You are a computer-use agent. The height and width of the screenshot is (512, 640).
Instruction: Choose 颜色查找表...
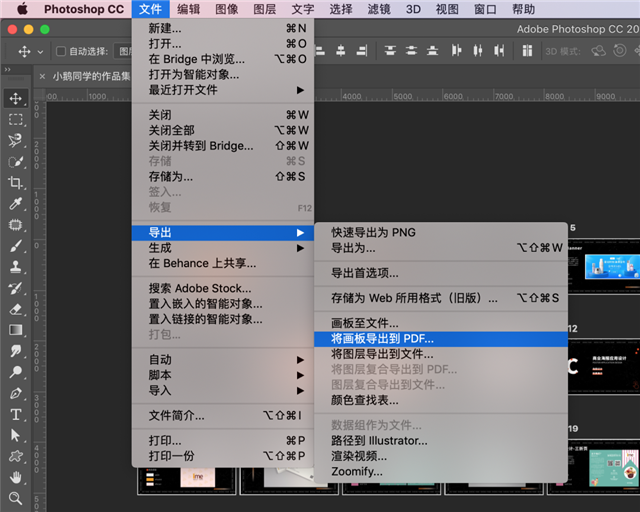pyautogui.click(x=441, y=400)
